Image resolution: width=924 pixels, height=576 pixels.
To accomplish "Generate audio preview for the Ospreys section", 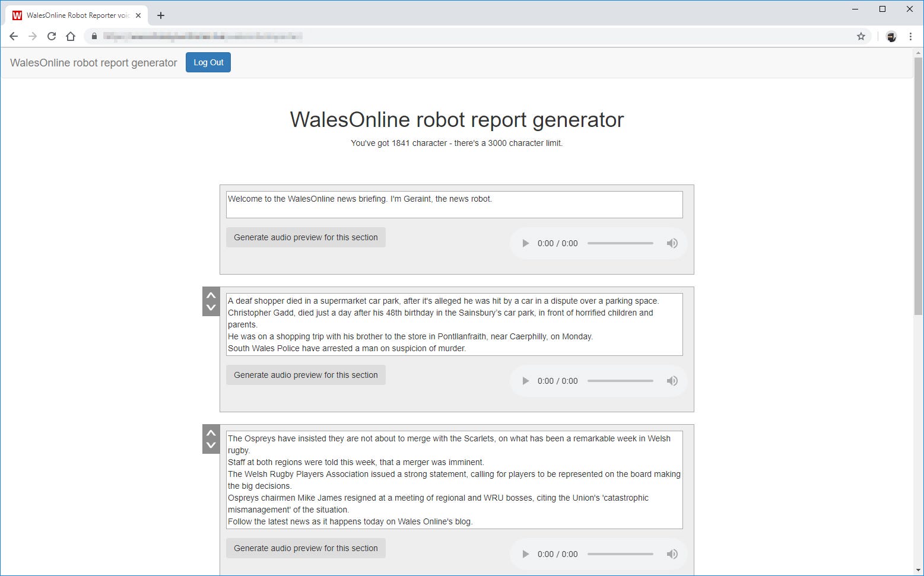I will point(306,548).
